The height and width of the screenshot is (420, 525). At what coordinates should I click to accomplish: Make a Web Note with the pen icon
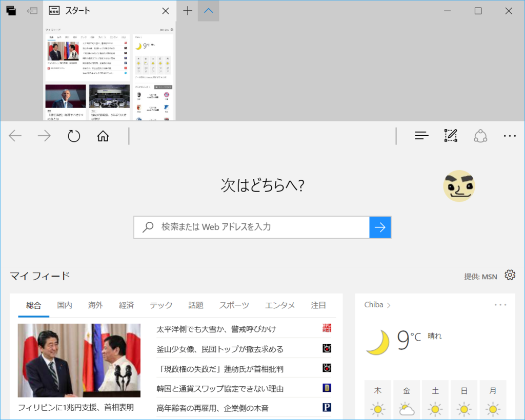[451, 135]
